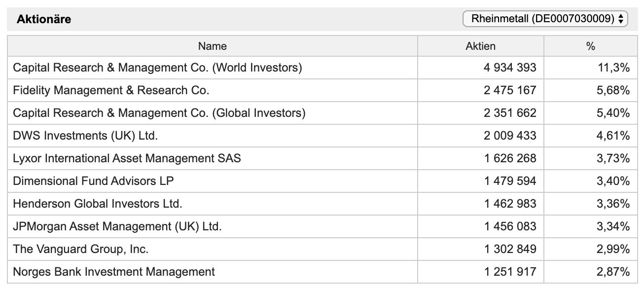Open JPMorgan Asset Management (UK) Ltd.
The width and height of the screenshot is (644, 291).
[x=117, y=226]
